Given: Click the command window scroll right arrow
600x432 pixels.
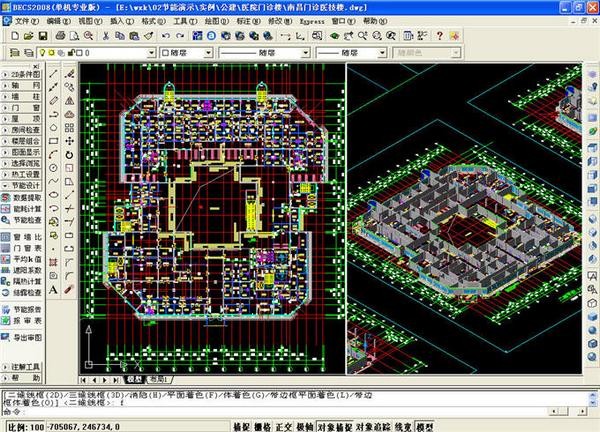Looking at the screenshot, I should (581, 412).
